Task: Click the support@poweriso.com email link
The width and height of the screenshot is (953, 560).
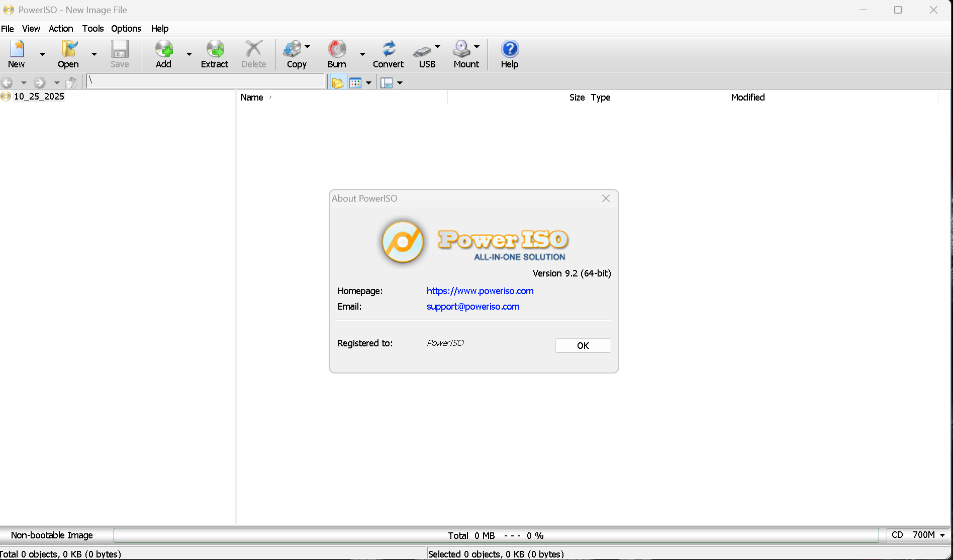Action: pos(472,307)
